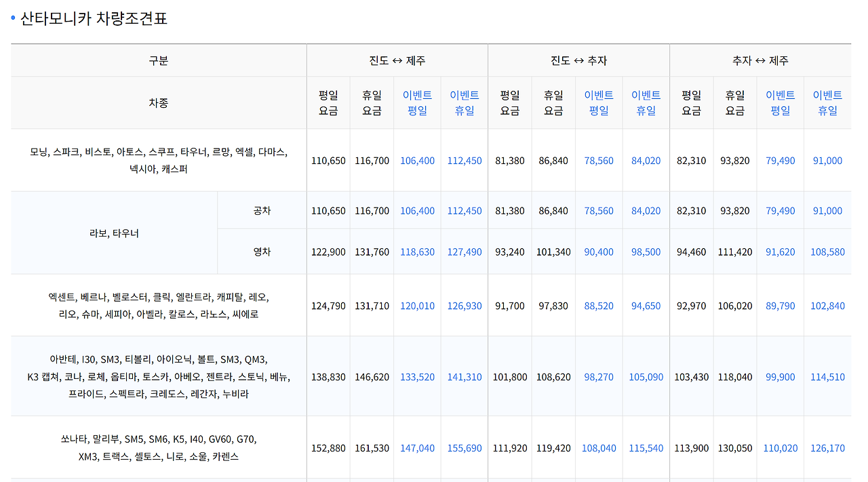
Task: Select the 161,530 fare cell
Action: point(372,448)
